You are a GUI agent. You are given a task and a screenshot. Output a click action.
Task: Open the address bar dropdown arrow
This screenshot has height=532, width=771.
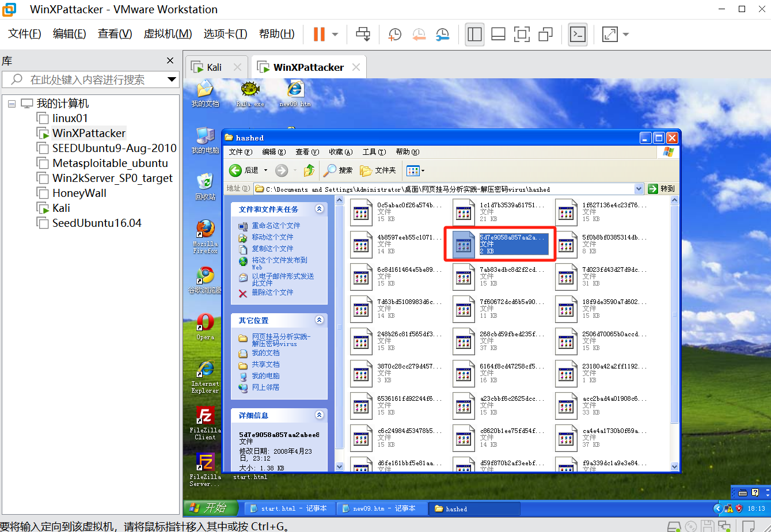[x=639, y=189]
